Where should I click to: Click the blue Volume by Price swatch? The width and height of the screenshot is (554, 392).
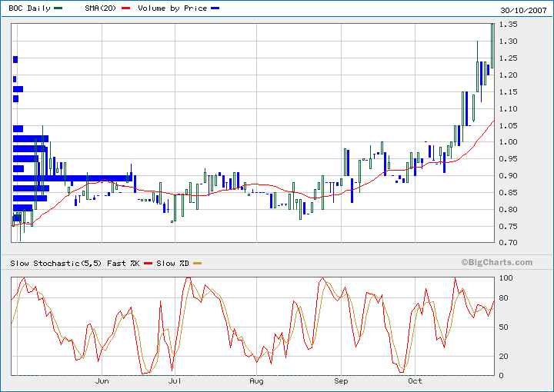coord(215,8)
